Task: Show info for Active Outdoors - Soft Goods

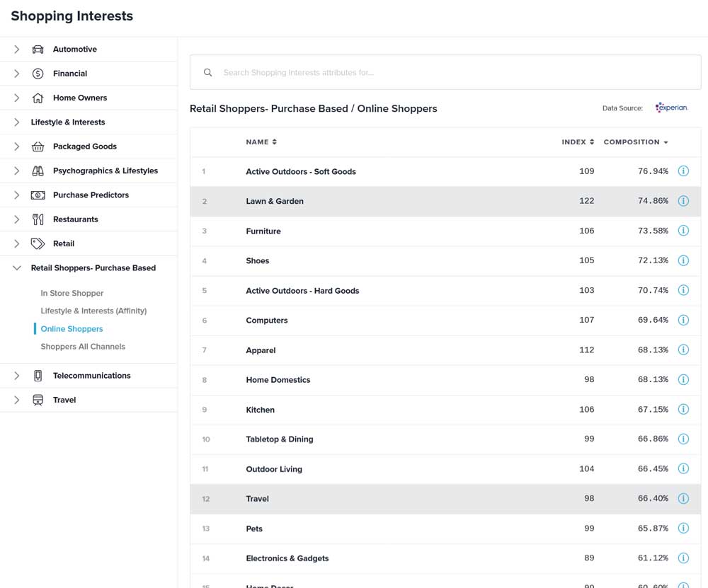Action: tap(683, 171)
